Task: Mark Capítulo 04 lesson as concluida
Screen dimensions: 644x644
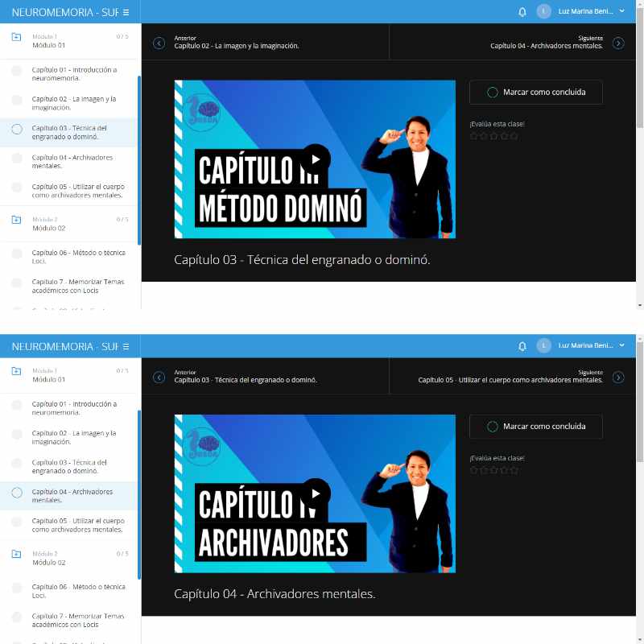Action: click(x=535, y=427)
